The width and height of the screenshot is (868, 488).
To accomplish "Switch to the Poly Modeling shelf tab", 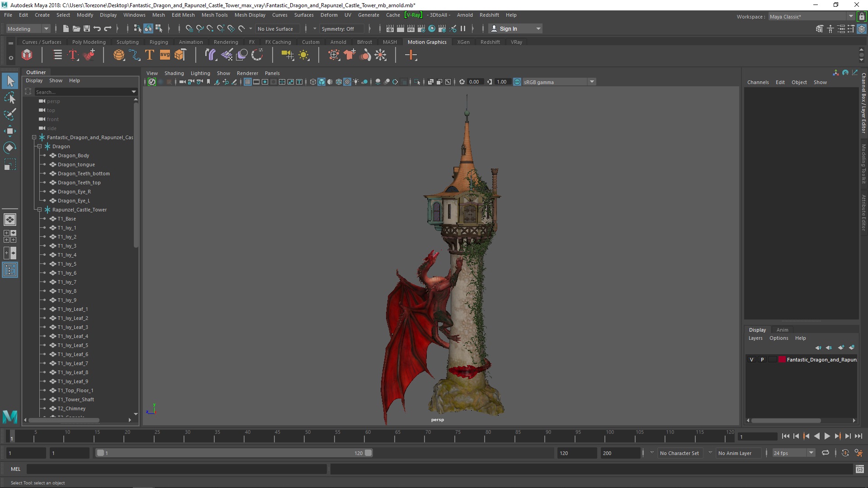I will tap(89, 42).
